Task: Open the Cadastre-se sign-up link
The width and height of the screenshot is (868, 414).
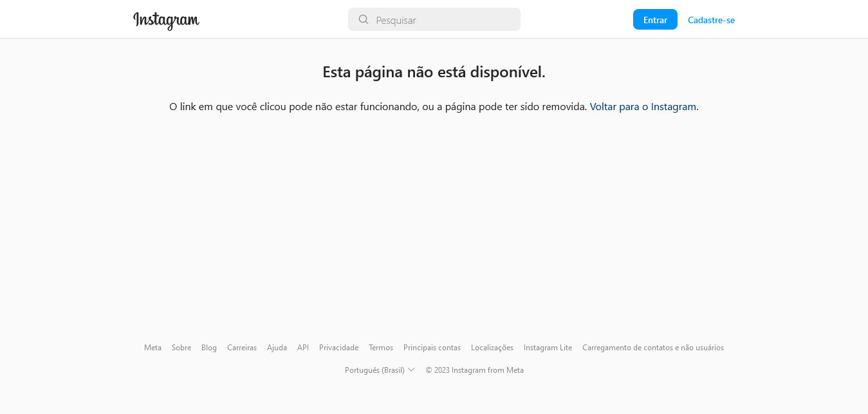Action: click(x=711, y=20)
